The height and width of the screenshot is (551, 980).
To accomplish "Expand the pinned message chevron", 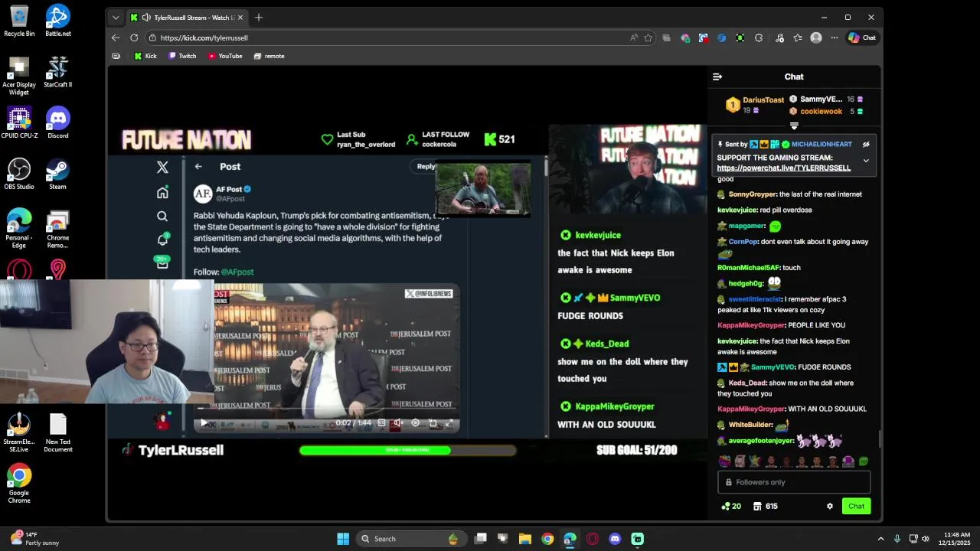I will (x=866, y=161).
